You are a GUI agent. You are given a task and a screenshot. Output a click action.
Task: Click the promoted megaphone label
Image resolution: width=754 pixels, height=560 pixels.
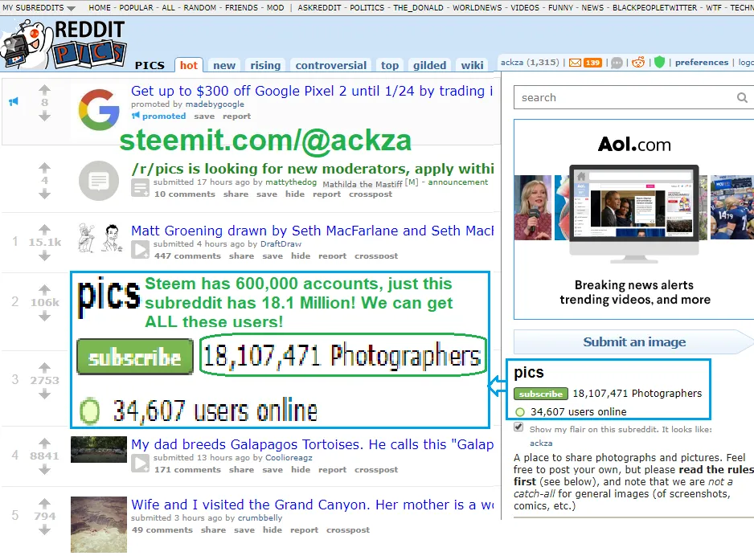158,116
